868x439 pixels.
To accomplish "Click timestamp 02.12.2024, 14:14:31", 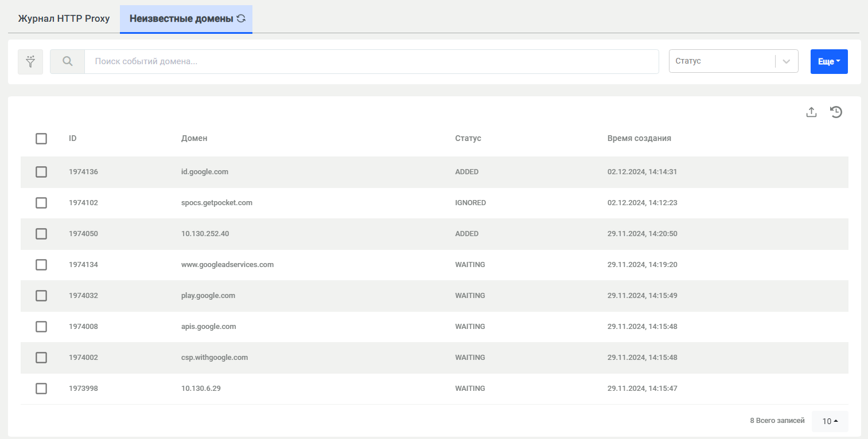I will 643,172.
